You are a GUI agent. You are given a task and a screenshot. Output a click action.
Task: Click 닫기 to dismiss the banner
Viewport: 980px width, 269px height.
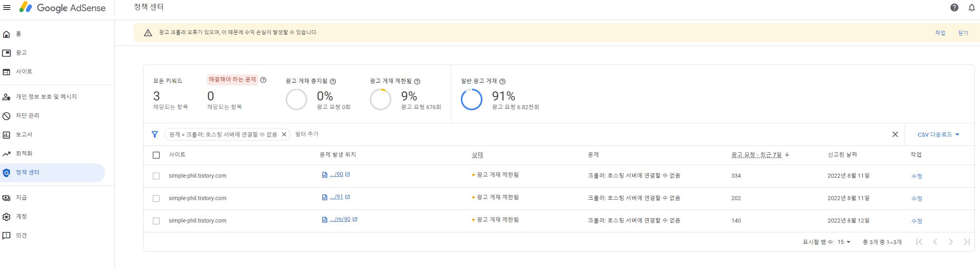pos(963,33)
